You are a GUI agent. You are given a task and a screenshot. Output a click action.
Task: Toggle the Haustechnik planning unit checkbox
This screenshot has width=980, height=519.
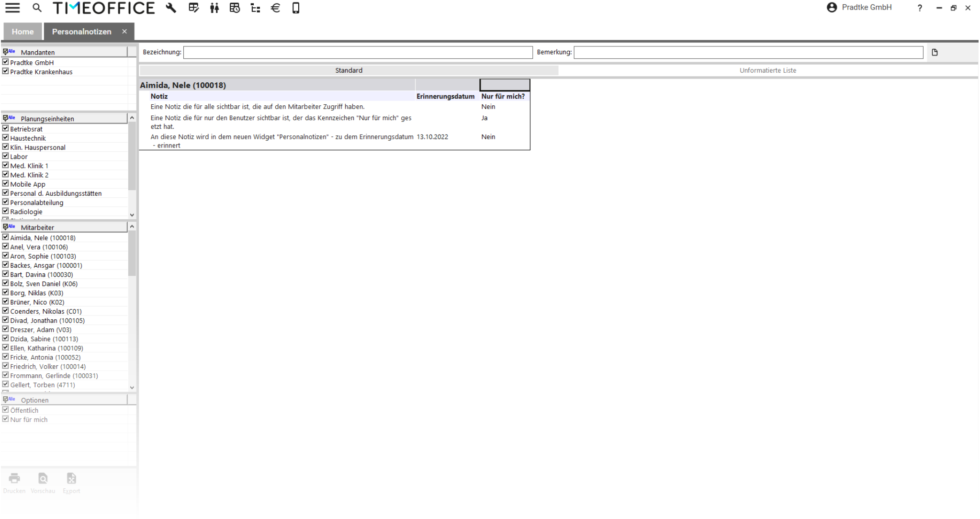pyautogui.click(x=6, y=138)
